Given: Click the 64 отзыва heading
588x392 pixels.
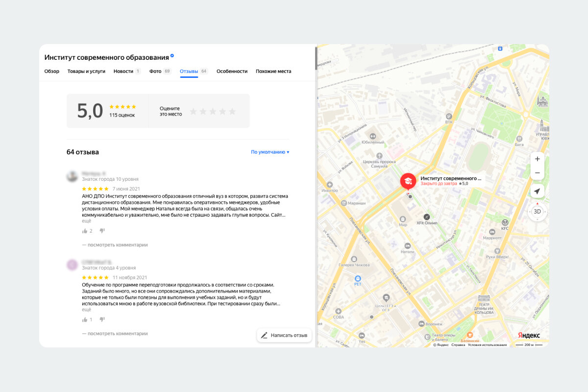Looking at the screenshot, I should (83, 152).
